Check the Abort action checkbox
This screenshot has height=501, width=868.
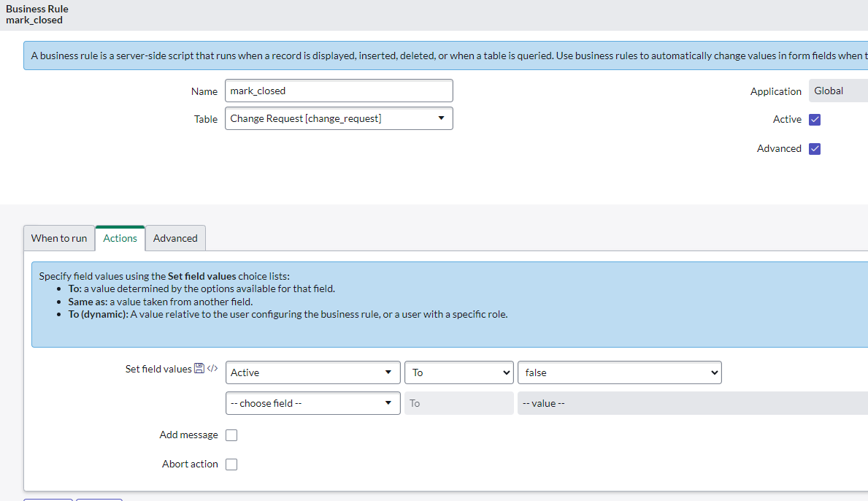tap(231, 464)
